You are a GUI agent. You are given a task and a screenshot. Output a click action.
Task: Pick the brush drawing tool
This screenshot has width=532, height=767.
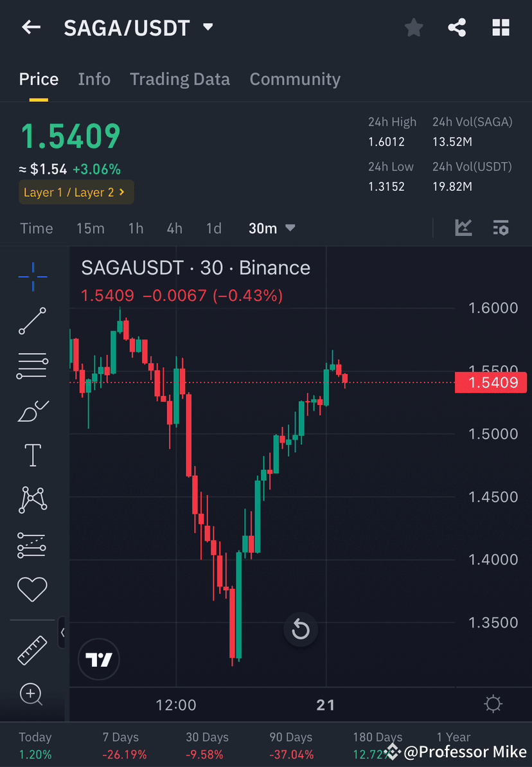pyautogui.click(x=32, y=410)
